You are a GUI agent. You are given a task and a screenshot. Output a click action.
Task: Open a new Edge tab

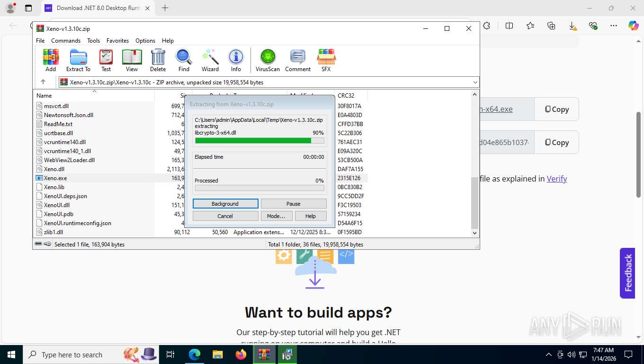coord(165,8)
